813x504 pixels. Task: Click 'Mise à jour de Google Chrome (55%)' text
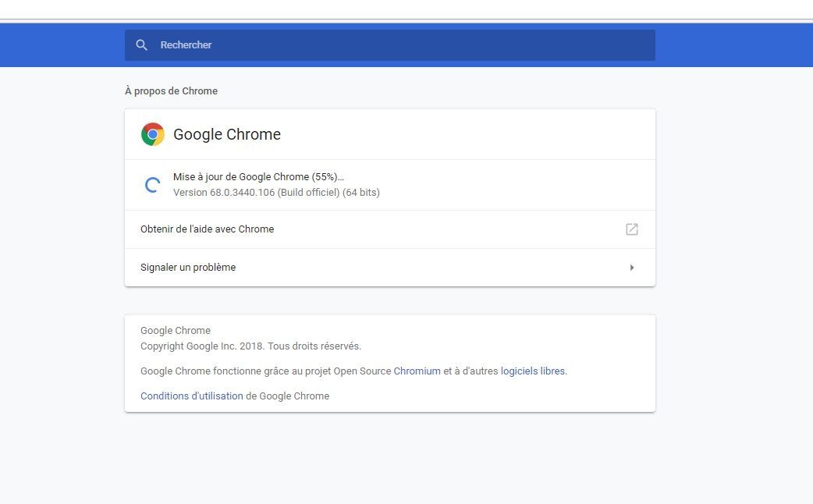(x=258, y=177)
